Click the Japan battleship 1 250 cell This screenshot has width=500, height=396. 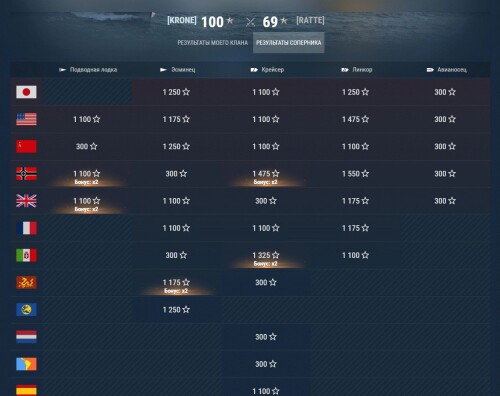(355, 92)
